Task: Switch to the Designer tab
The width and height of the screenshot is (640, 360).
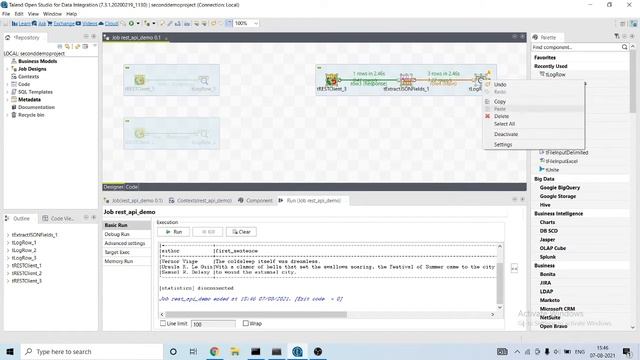Action: point(113,187)
